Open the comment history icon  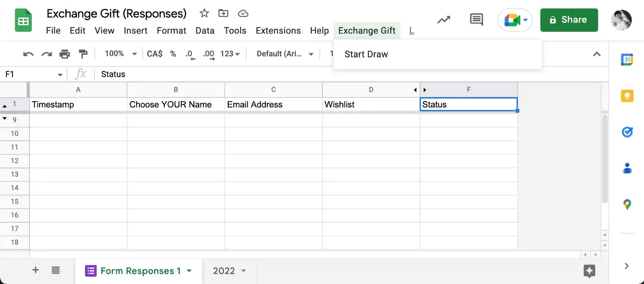pyautogui.click(x=476, y=19)
